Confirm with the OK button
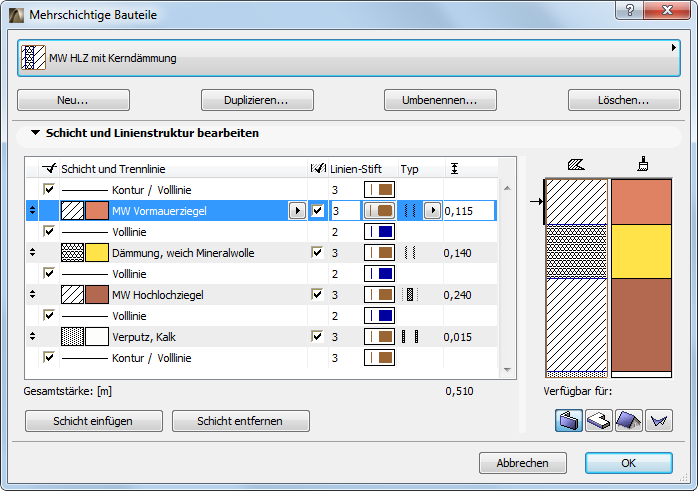The image size is (698, 491). tap(629, 463)
